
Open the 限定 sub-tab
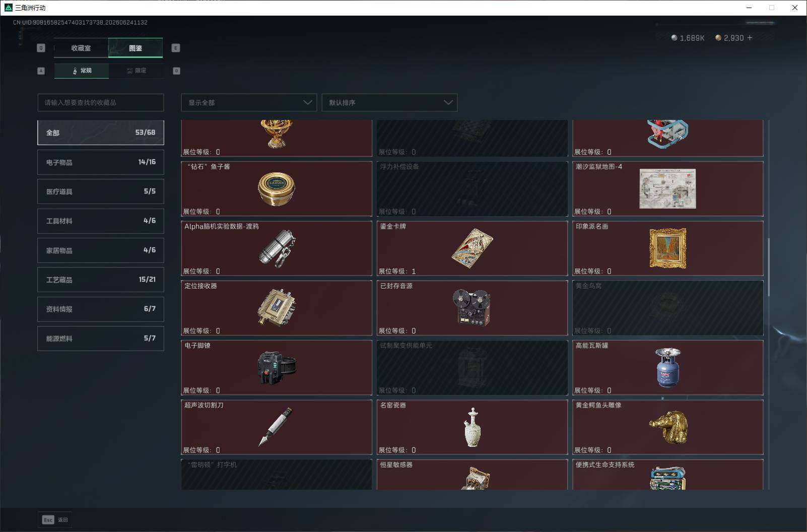(136, 71)
